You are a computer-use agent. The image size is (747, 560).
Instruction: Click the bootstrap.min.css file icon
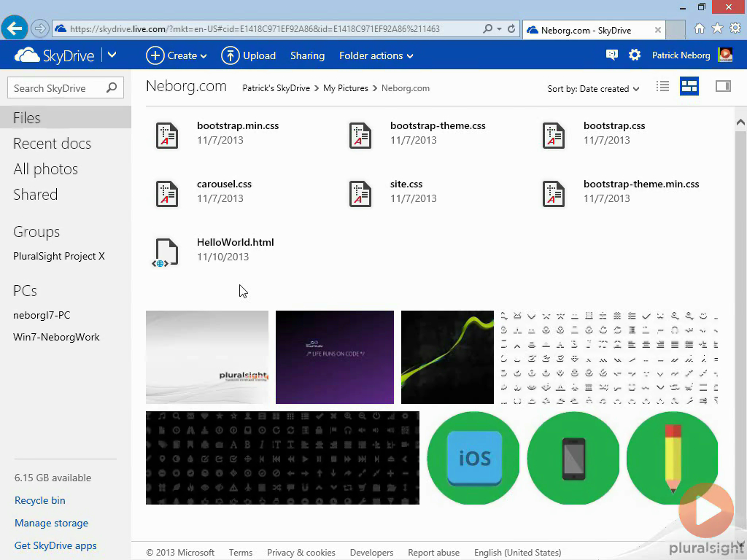coord(167,136)
